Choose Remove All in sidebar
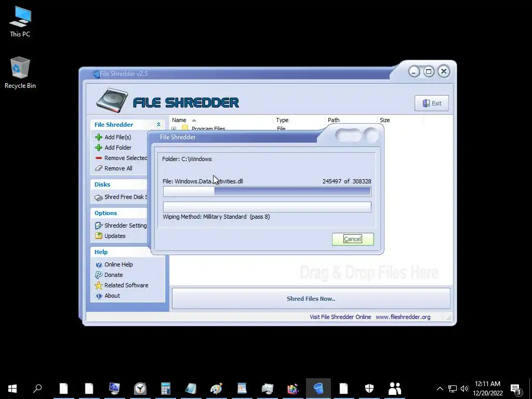 [118, 168]
